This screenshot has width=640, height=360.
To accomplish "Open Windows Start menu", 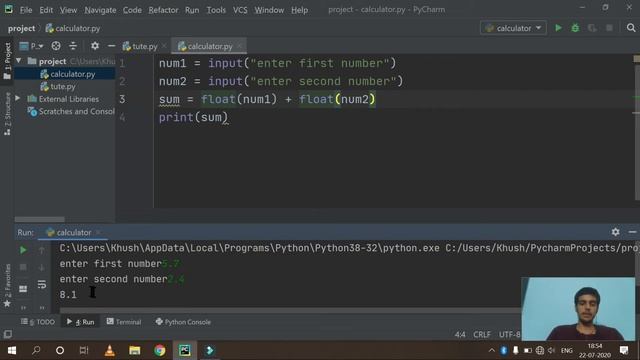I will [11, 350].
